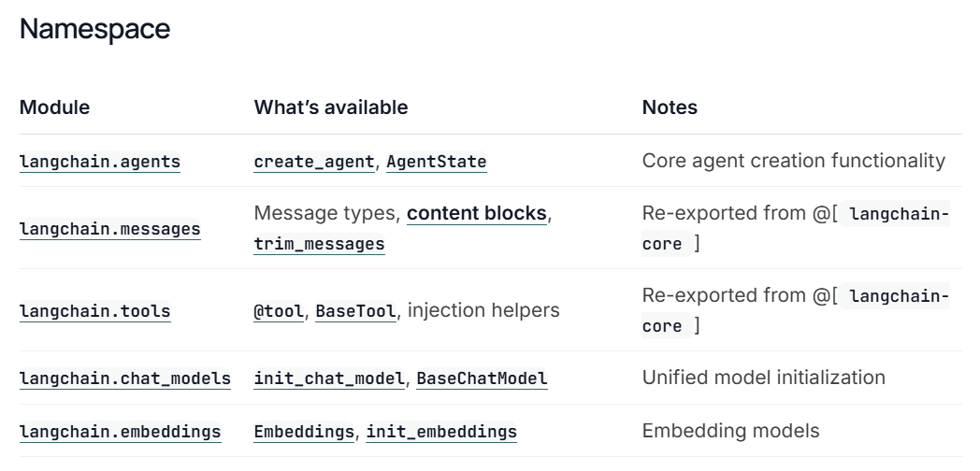
Task: Click the What's available column header
Action: [x=331, y=107]
